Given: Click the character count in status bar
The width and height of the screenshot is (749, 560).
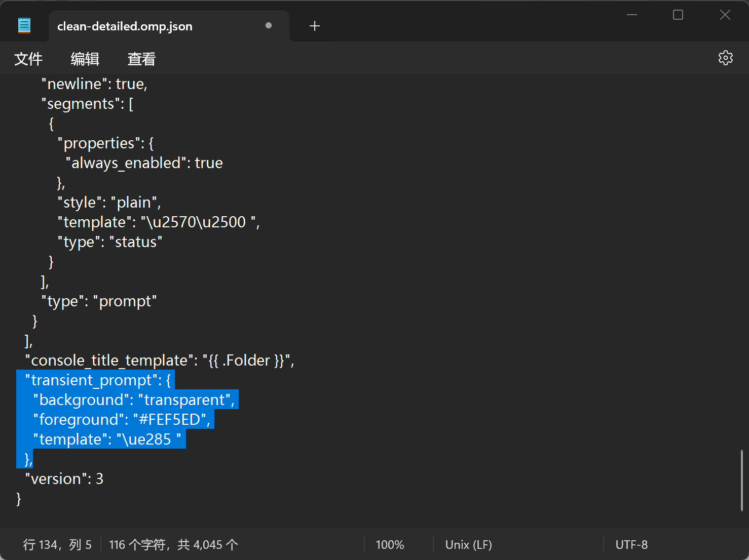Looking at the screenshot, I should pos(173,545).
